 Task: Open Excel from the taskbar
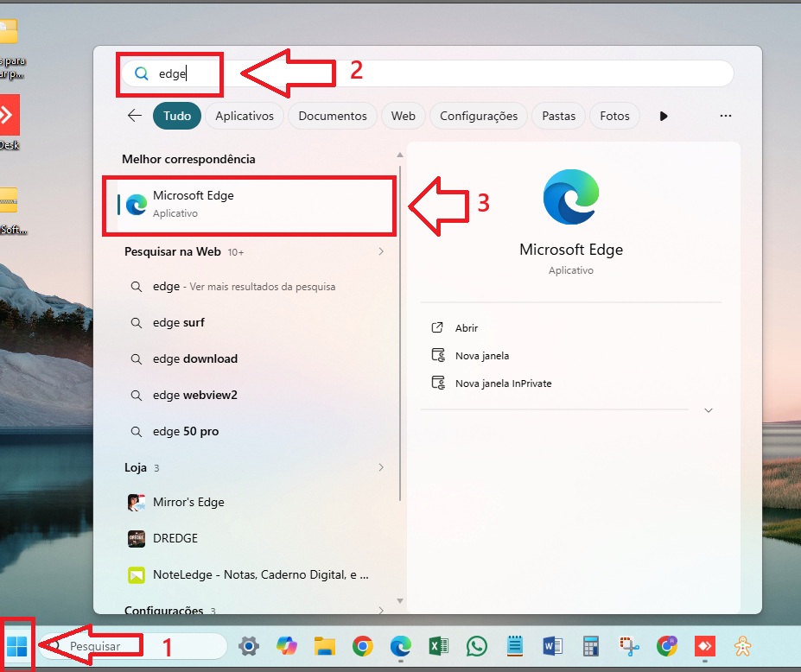coord(438,645)
